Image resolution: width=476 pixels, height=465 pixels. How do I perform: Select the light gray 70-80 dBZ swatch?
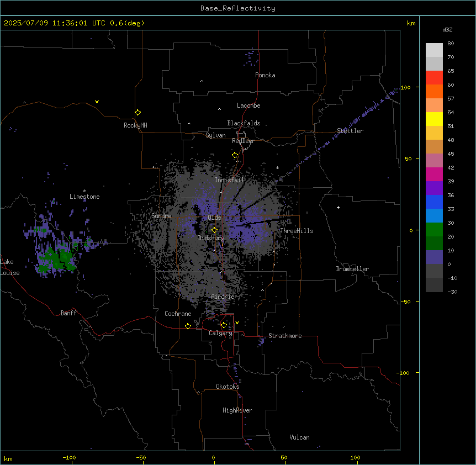coord(434,50)
